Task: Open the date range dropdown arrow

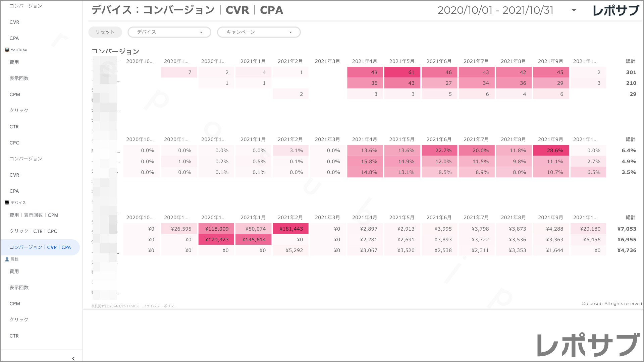Action: (x=574, y=10)
